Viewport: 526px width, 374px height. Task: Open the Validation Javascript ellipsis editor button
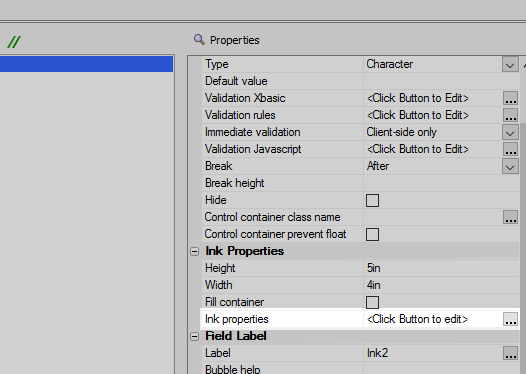tap(510, 149)
